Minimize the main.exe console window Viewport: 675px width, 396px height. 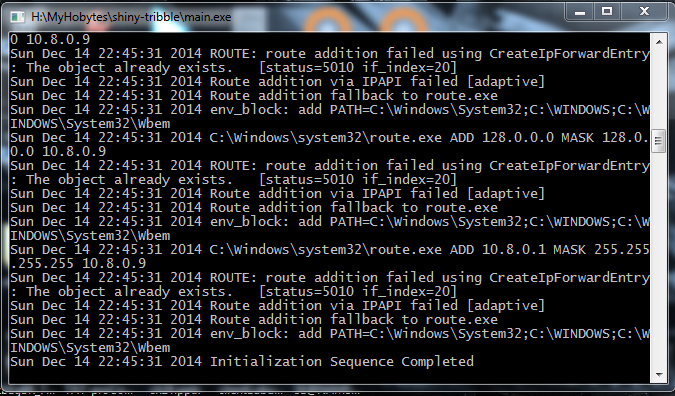tap(579, 12)
